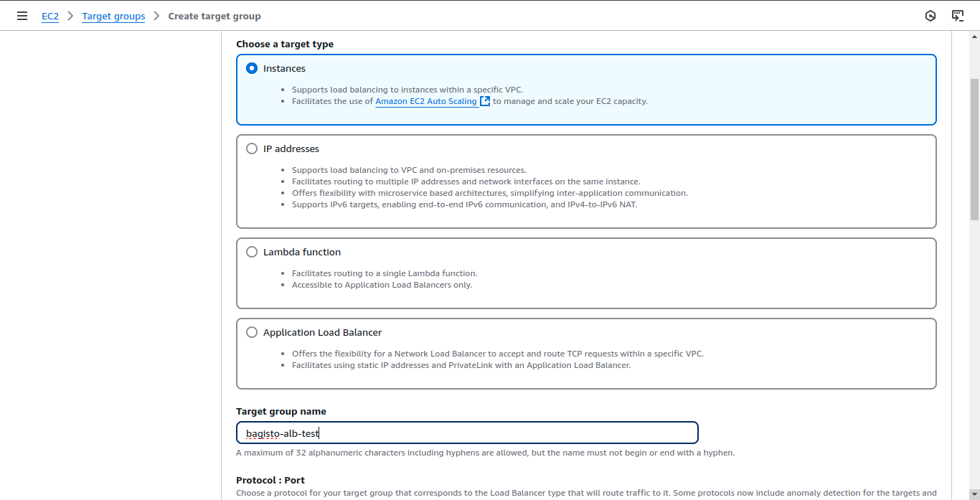Viewport: 980px width, 500px height.
Task: Click the 'maximum of 32 alphanumeric characters' hint
Action: coord(486,453)
